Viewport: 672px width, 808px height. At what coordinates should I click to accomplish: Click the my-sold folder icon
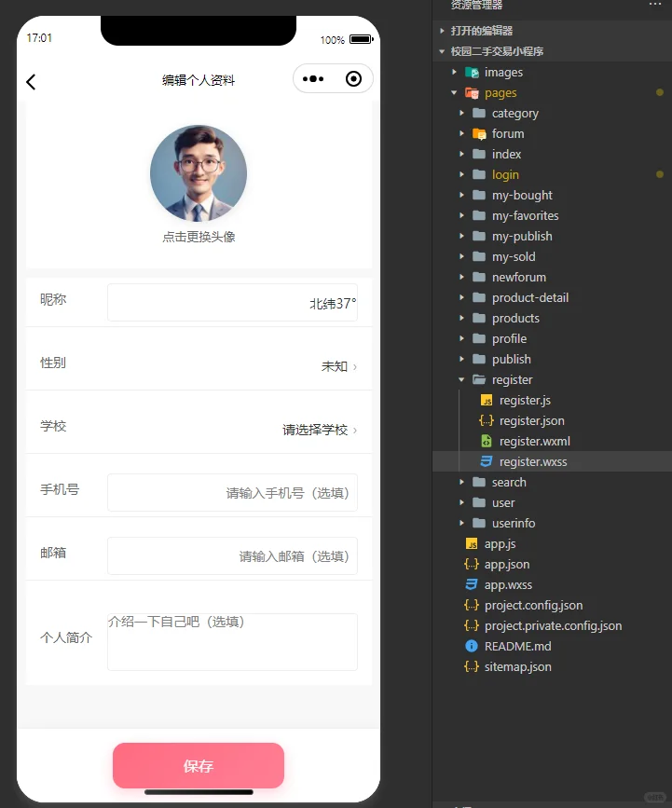click(x=479, y=256)
